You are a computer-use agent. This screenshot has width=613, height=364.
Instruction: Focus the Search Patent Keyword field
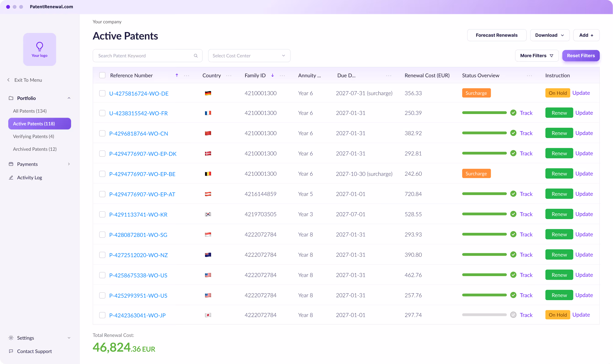tap(147, 56)
